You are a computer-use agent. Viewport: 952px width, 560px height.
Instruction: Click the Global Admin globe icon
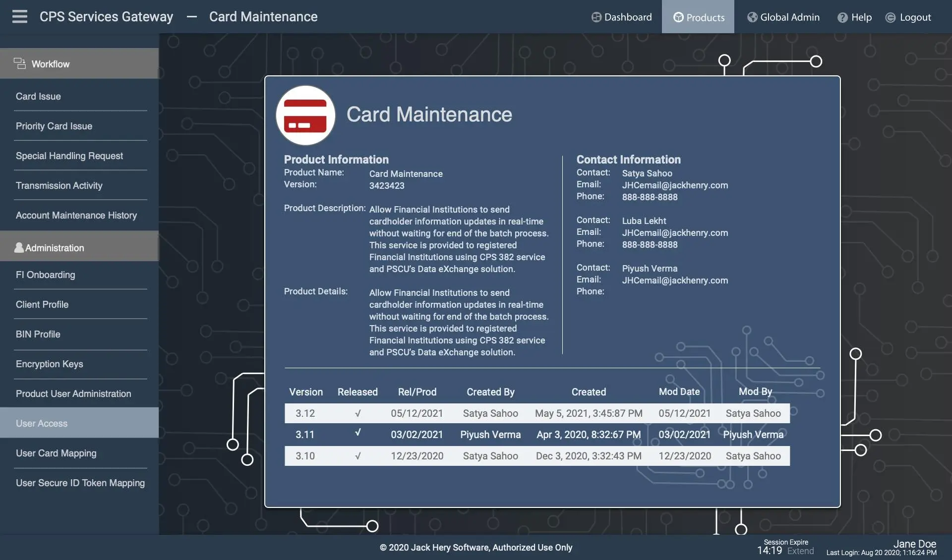click(752, 17)
